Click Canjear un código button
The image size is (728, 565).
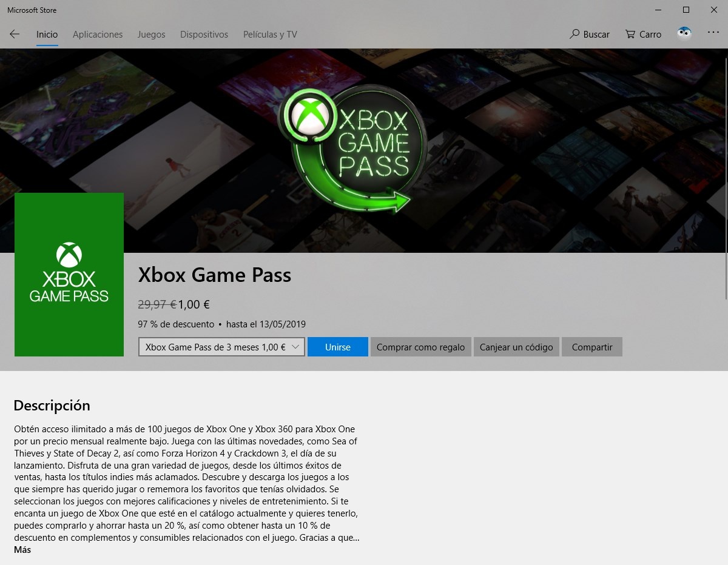click(516, 347)
